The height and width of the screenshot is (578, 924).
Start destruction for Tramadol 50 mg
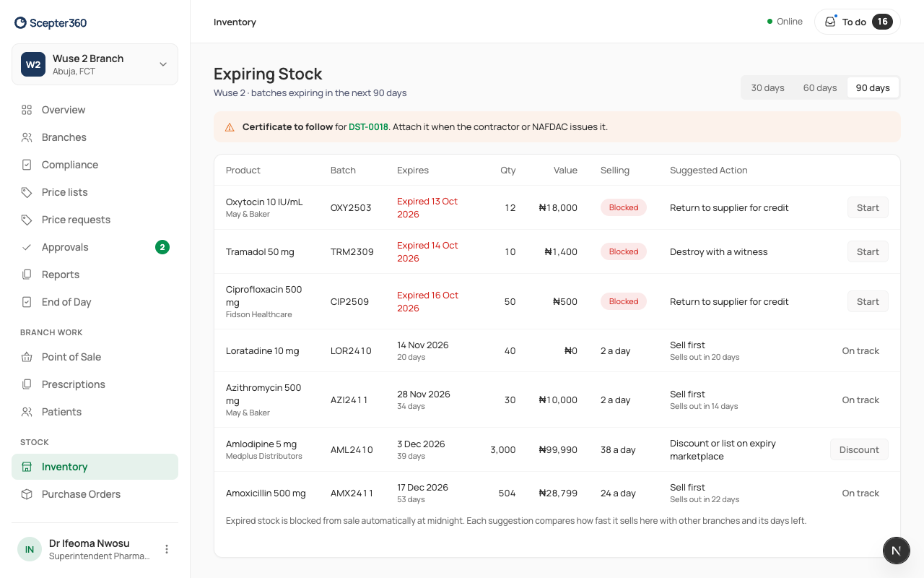pyautogui.click(x=868, y=252)
